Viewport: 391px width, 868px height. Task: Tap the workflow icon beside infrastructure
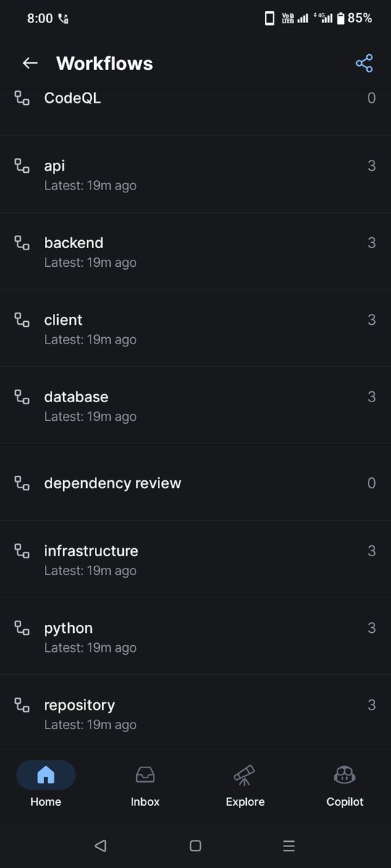[x=22, y=551]
